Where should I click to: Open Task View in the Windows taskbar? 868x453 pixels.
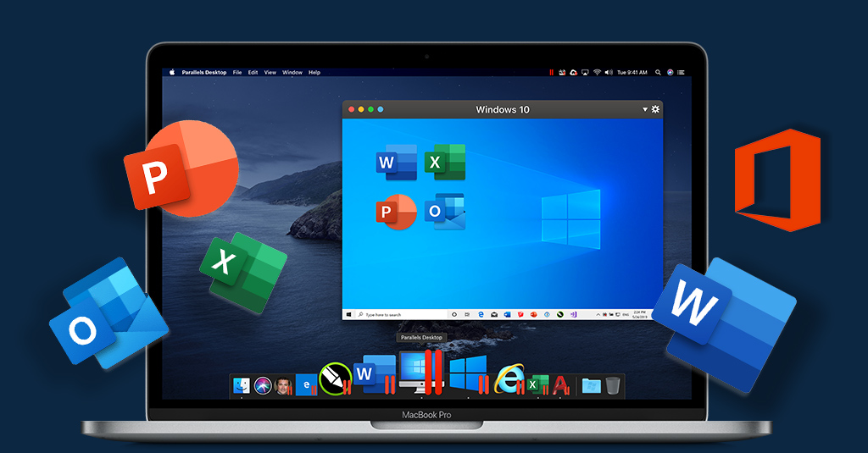(x=467, y=315)
